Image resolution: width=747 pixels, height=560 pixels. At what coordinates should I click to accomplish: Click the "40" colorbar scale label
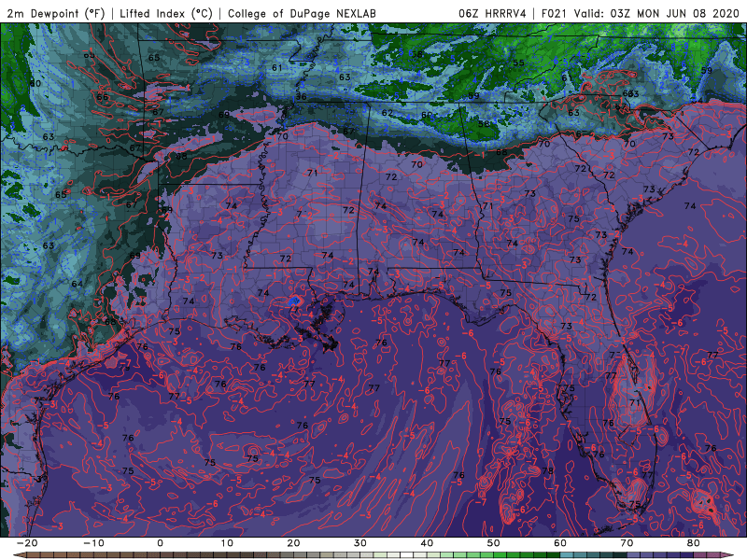(x=427, y=543)
